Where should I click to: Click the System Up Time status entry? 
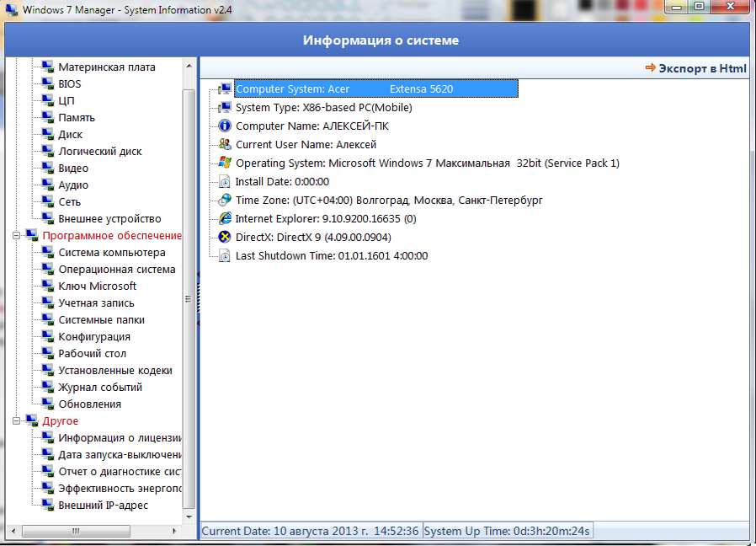coord(507,531)
